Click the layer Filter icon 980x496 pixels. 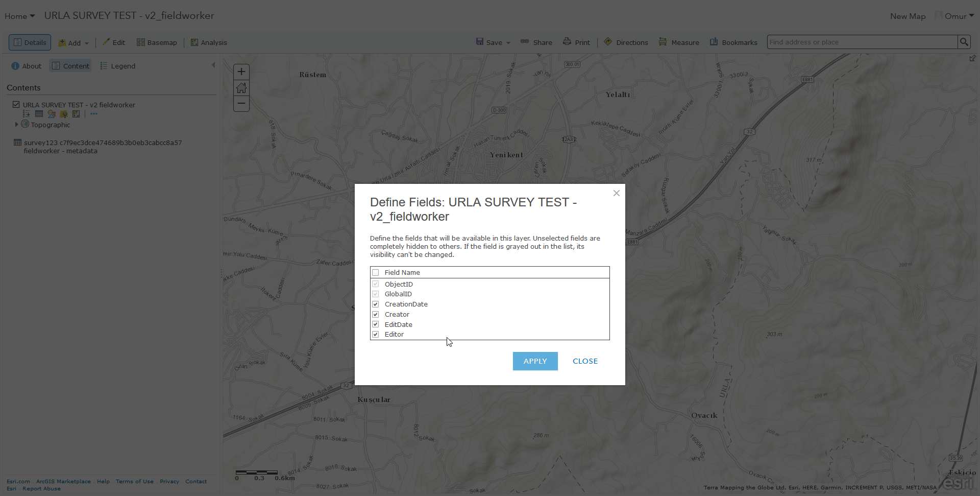pyautogui.click(x=64, y=114)
